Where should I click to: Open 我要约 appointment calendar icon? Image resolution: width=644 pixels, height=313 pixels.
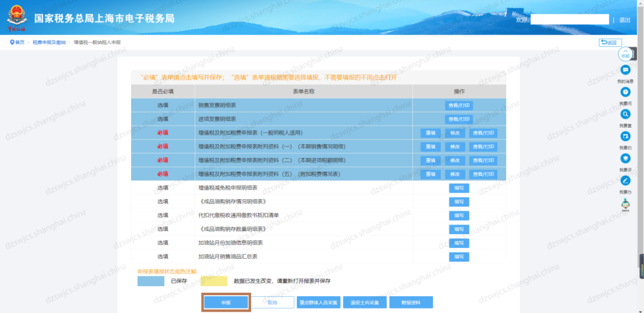(625, 136)
